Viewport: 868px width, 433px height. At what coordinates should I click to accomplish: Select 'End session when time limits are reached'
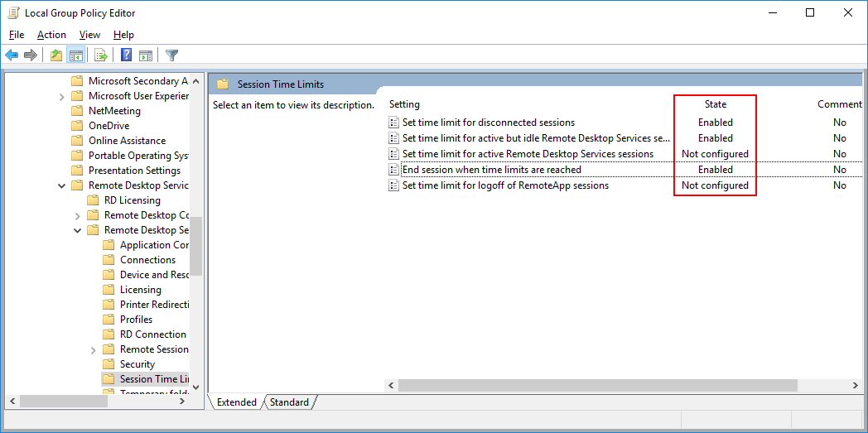(492, 169)
